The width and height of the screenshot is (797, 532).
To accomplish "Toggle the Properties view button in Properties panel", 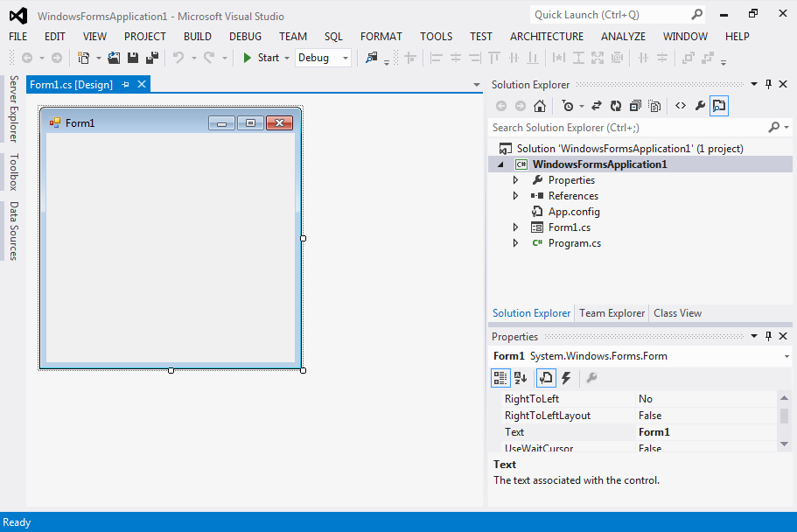I will click(546, 378).
